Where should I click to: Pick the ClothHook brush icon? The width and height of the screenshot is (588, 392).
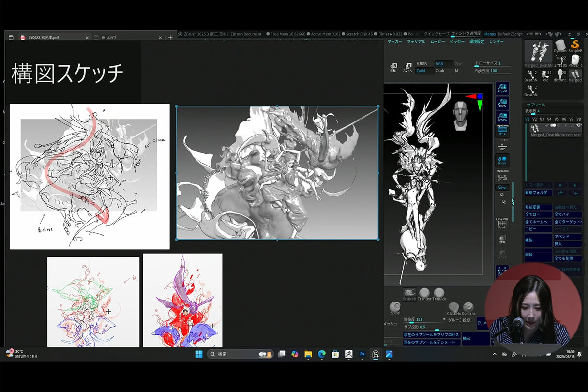coord(453,307)
